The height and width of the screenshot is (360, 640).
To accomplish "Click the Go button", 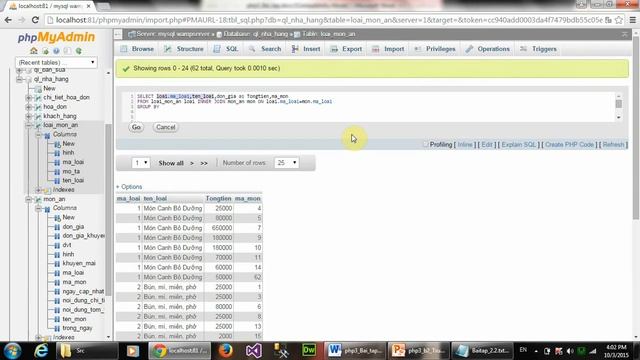I will pos(136,127).
